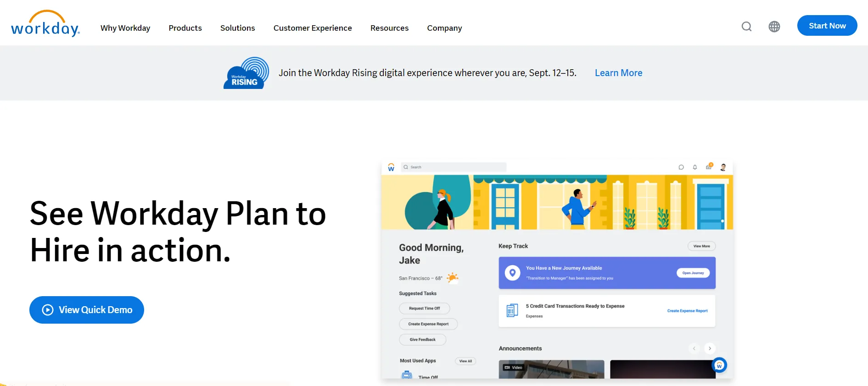Screen dimensions: 868x386
Task: Click the Workday chat assistant bubble
Action: click(719, 365)
